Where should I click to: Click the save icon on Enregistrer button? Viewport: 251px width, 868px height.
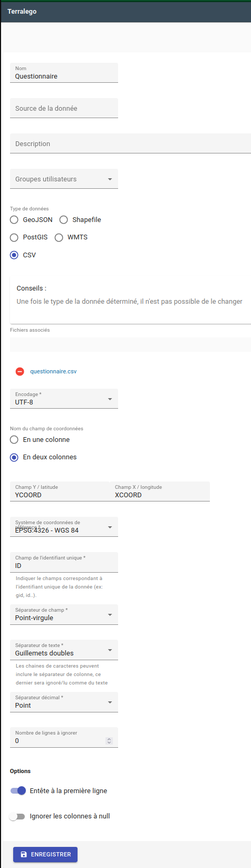coord(23,854)
